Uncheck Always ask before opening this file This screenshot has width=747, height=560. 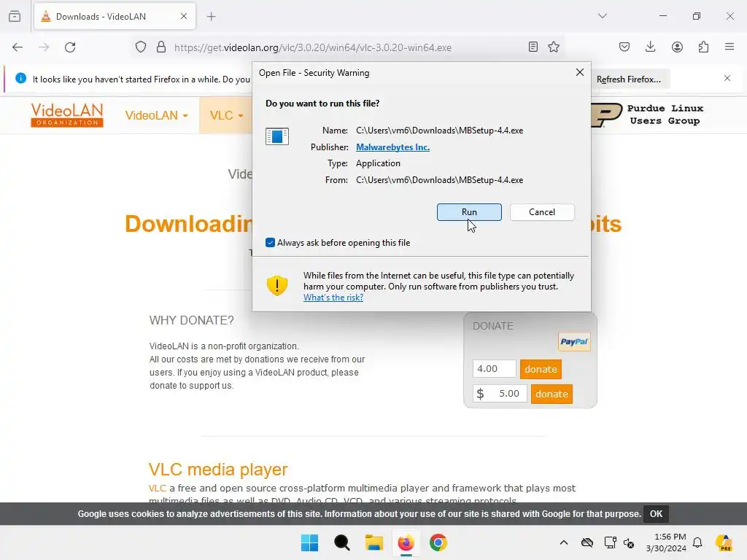(x=270, y=242)
